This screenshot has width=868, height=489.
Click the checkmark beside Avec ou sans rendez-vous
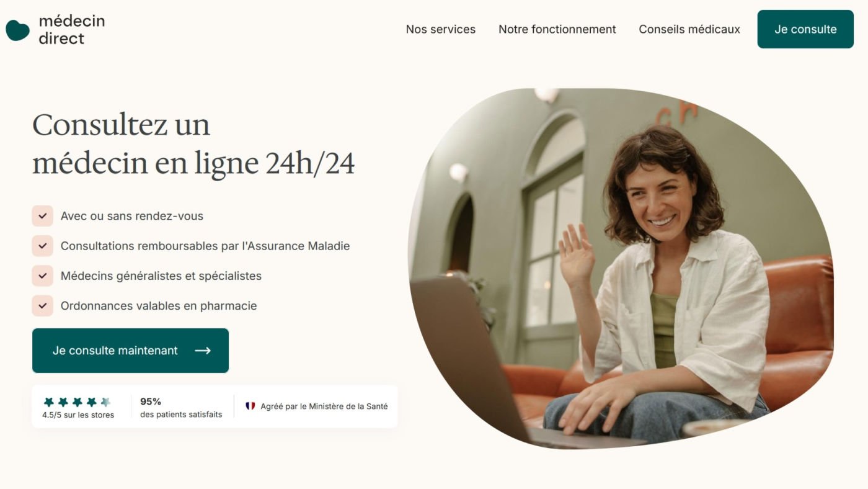[43, 216]
